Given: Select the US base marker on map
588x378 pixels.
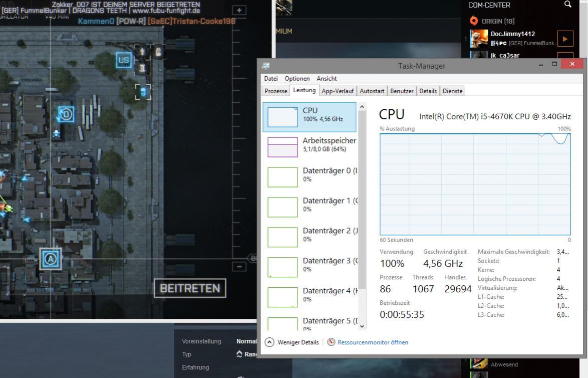Looking at the screenshot, I should click(124, 60).
